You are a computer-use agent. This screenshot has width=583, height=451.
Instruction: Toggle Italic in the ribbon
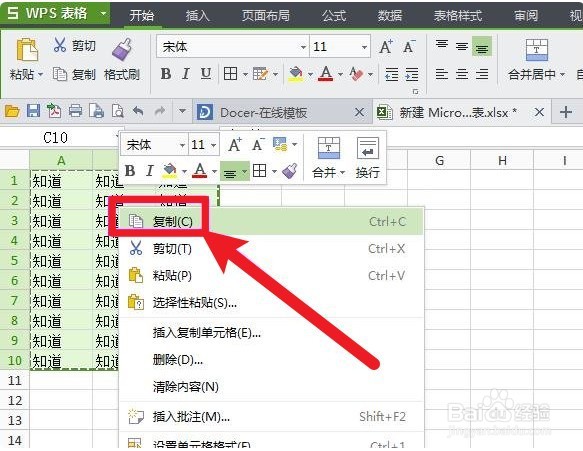coord(186,74)
